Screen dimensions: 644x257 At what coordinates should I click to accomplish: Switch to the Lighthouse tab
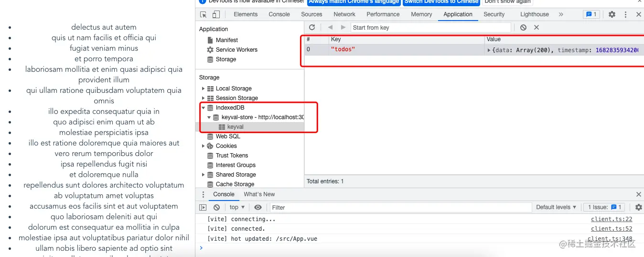tap(535, 14)
